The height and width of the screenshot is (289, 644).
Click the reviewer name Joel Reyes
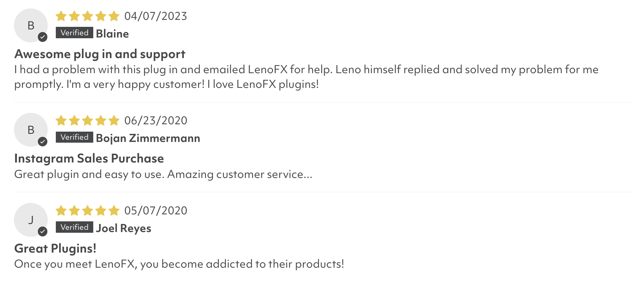(123, 228)
